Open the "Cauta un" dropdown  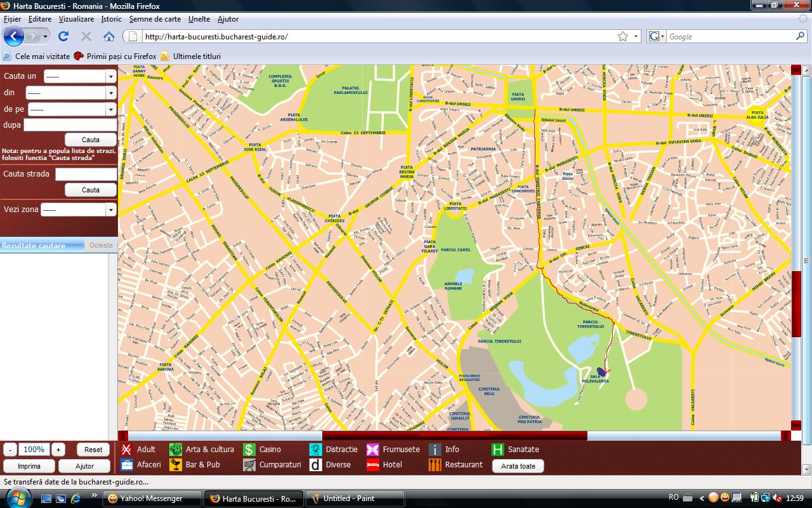(79, 76)
